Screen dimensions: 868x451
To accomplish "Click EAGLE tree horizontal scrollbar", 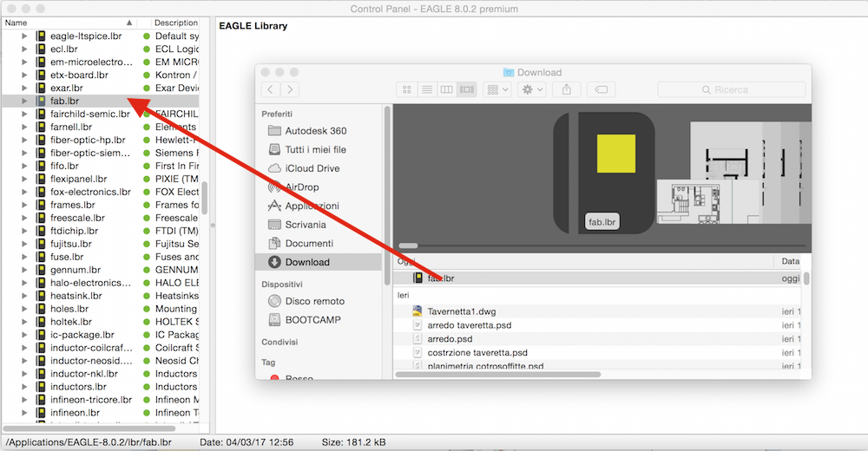I will pyautogui.click(x=89, y=428).
